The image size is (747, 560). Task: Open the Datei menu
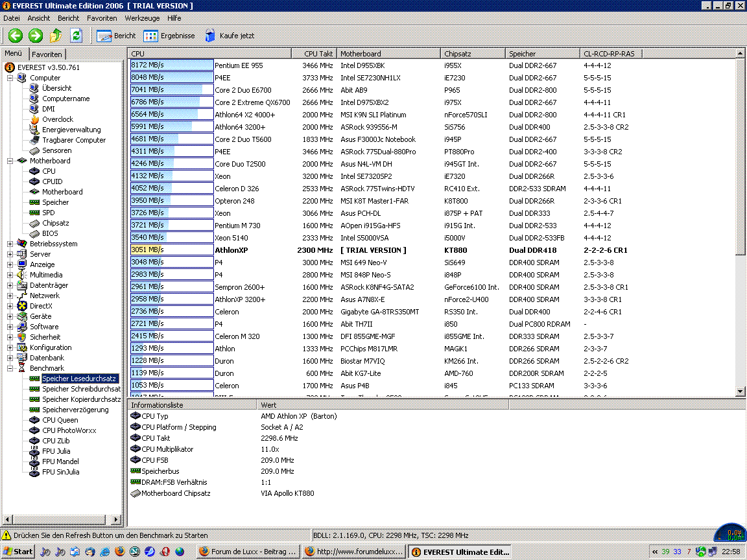click(12, 18)
